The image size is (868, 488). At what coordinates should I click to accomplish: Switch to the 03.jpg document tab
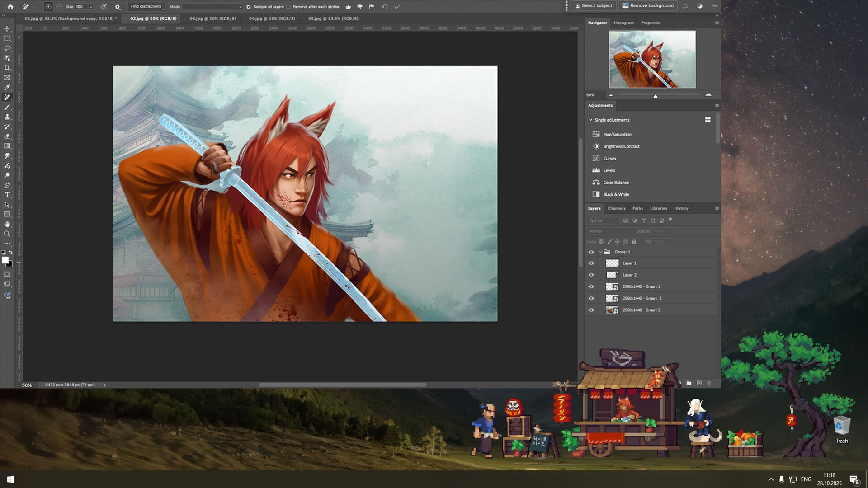(x=212, y=19)
